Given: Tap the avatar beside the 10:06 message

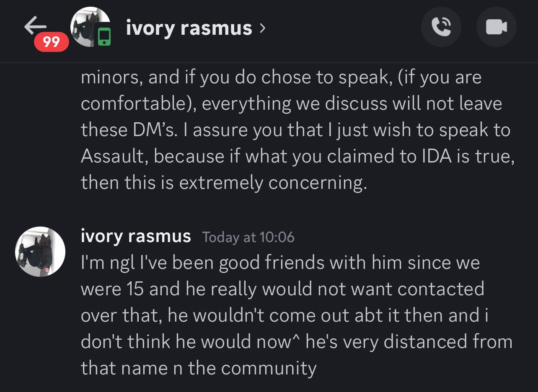Looking at the screenshot, I should 40,252.
